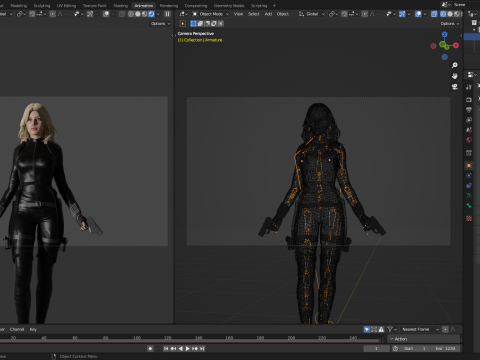
Task: Open the World properties tab
Action: (x=469, y=140)
